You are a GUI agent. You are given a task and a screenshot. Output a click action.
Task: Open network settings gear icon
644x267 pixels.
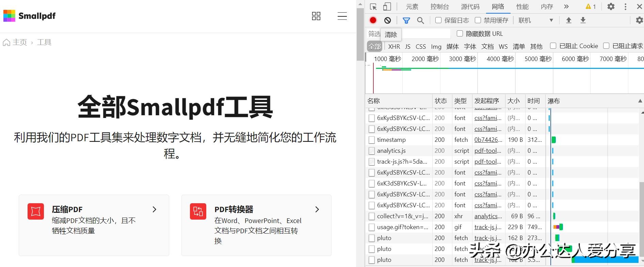[x=640, y=20]
